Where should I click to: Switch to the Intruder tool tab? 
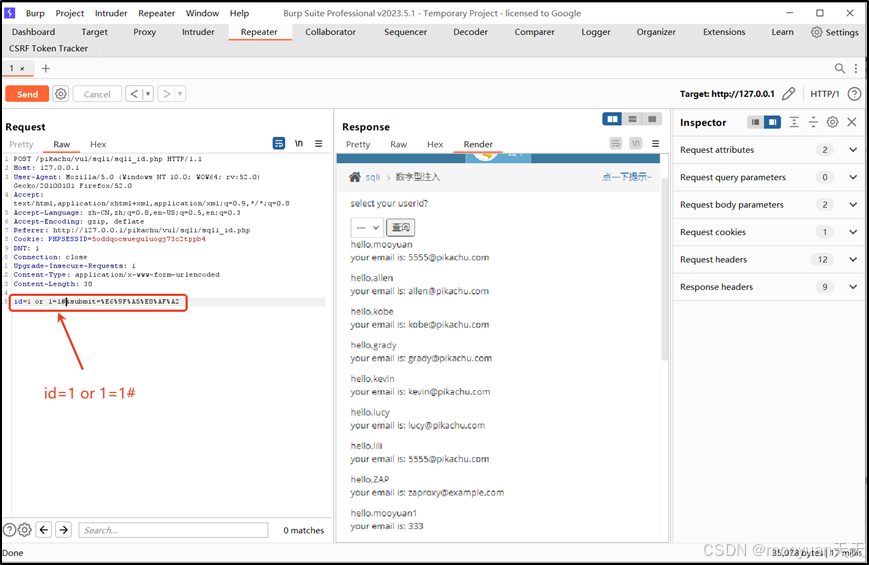point(198,32)
